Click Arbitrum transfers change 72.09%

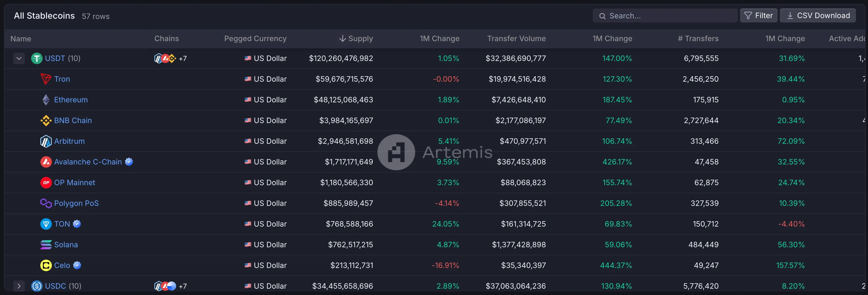click(791, 141)
